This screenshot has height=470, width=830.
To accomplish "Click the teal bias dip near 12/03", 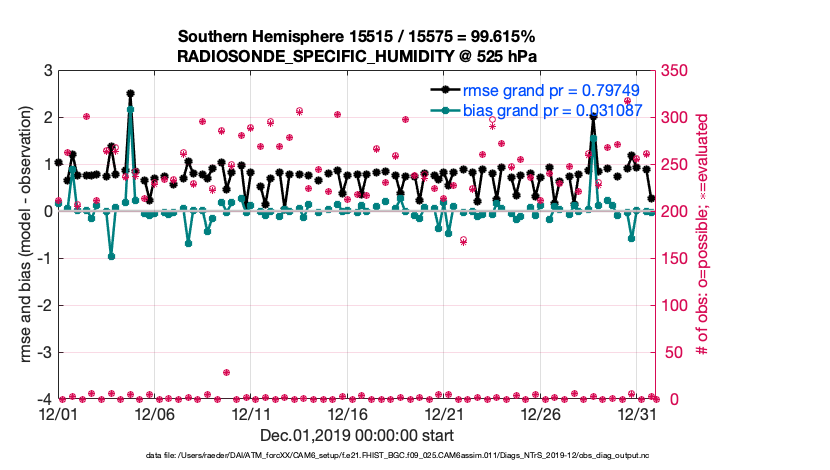I will pos(112,256).
